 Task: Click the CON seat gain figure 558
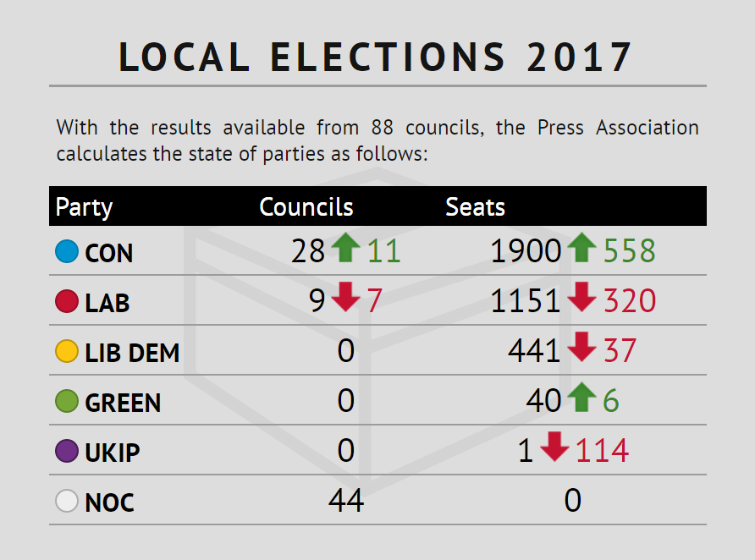(x=630, y=251)
